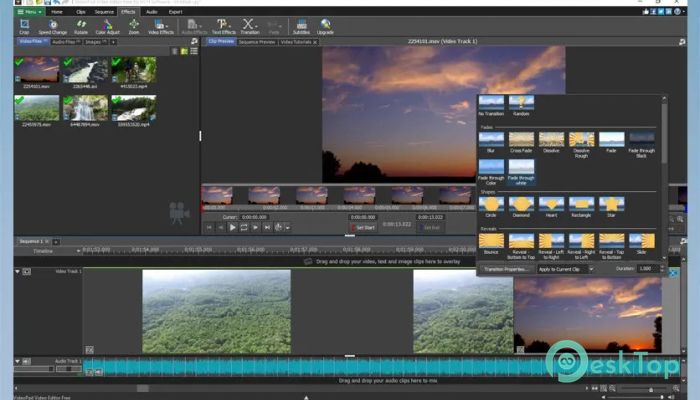
Task: Click the Video Track 1 filmstrip icon
Action: pyautogui.click(x=27, y=271)
